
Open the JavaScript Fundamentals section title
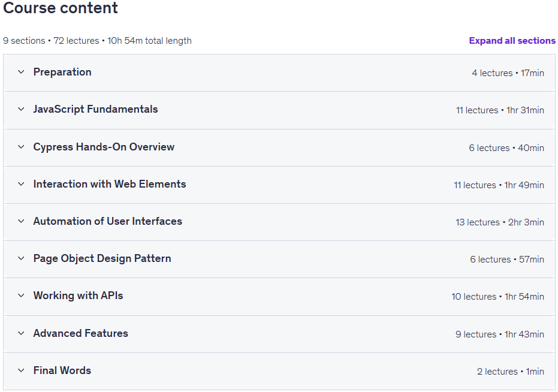[95, 109]
